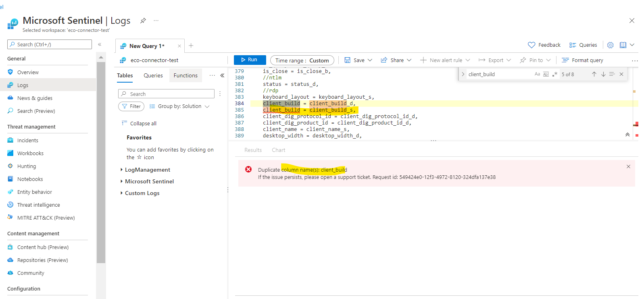Switch to the Queries tab in side pane
The width and height of the screenshot is (644, 299).
click(x=153, y=75)
